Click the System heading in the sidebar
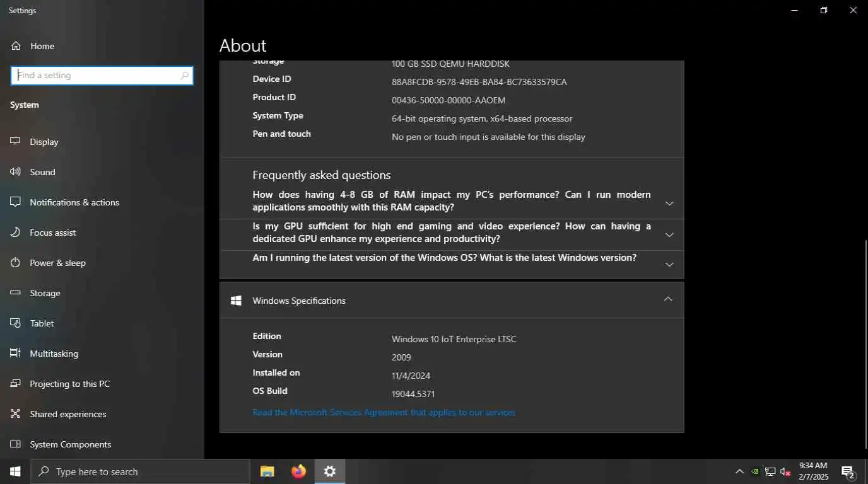This screenshot has width=868, height=484. (25, 105)
